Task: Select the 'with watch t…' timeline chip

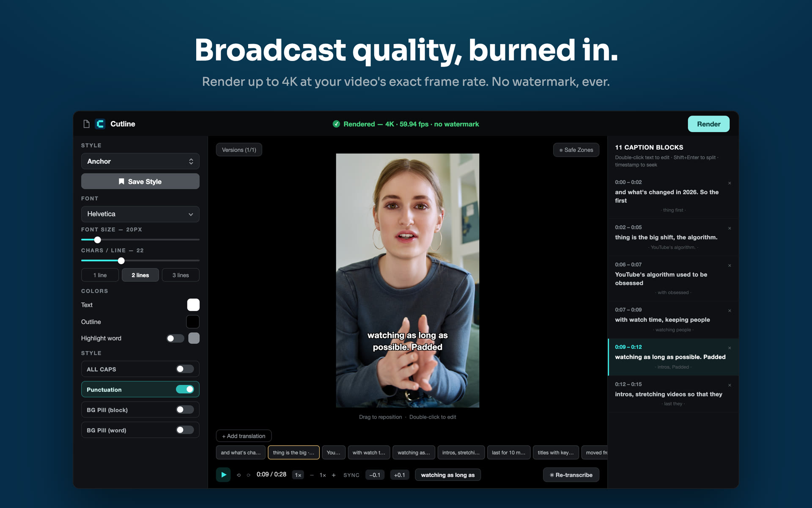Action: (x=369, y=453)
